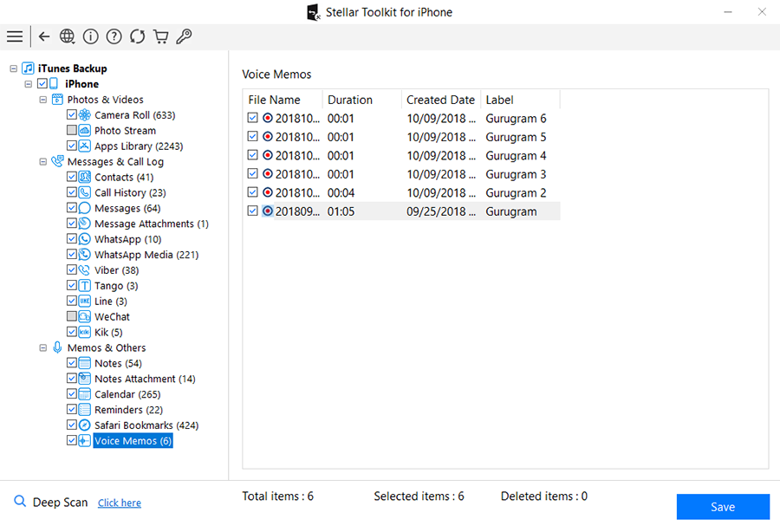Collapse the iTunes Backup tree node
Screen dimensions: 780x532
pyautogui.click(x=13, y=68)
